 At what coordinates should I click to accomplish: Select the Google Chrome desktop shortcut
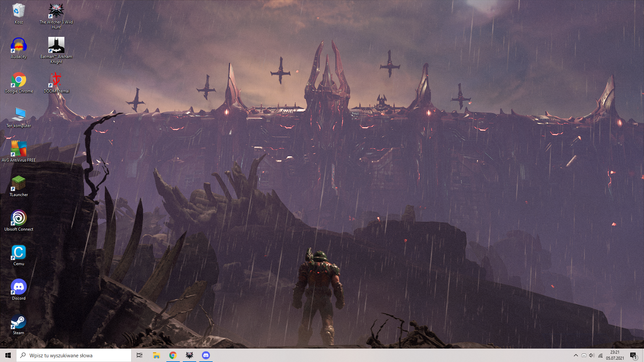18,83
